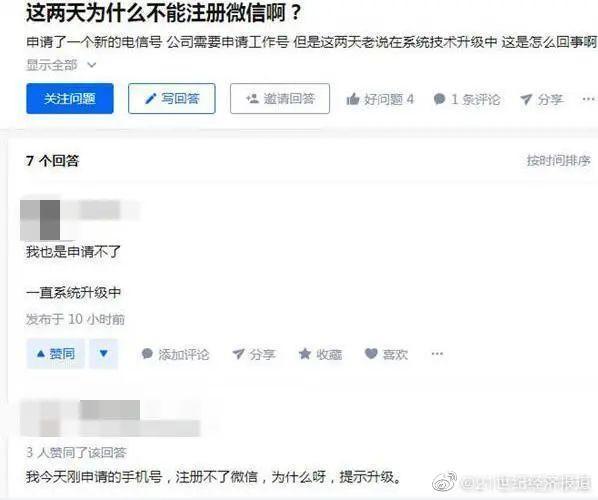Image resolution: width=598 pixels, height=500 pixels.
Task: Share the first answer via 分享
Action: click(x=254, y=354)
